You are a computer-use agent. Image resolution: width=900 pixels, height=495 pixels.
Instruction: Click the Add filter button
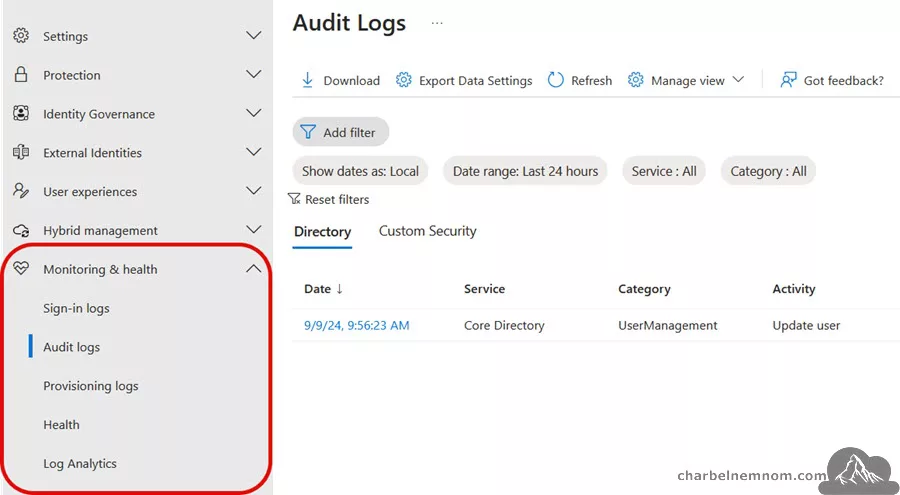coord(341,132)
